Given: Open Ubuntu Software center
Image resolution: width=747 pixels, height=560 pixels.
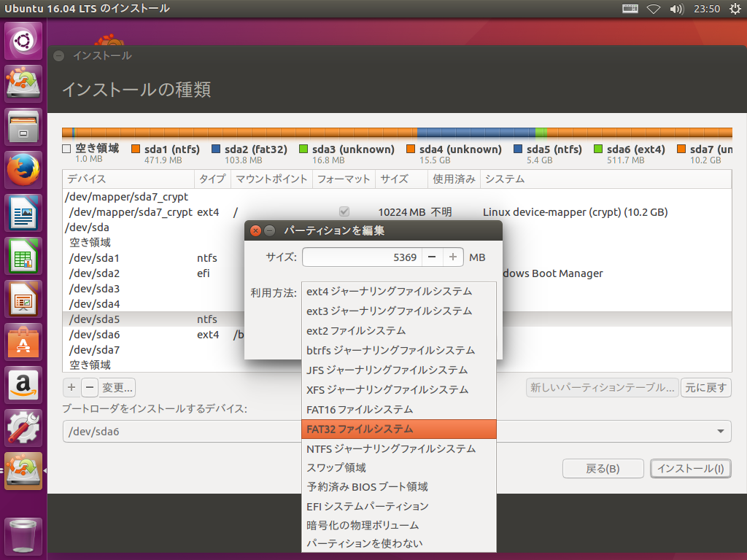Looking at the screenshot, I should pos(23,342).
